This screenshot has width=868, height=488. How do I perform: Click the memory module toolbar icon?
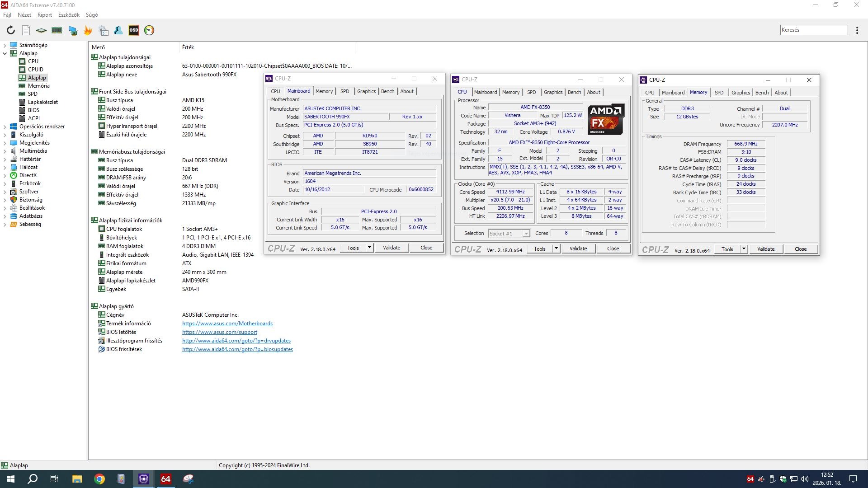(x=57, y=30)
